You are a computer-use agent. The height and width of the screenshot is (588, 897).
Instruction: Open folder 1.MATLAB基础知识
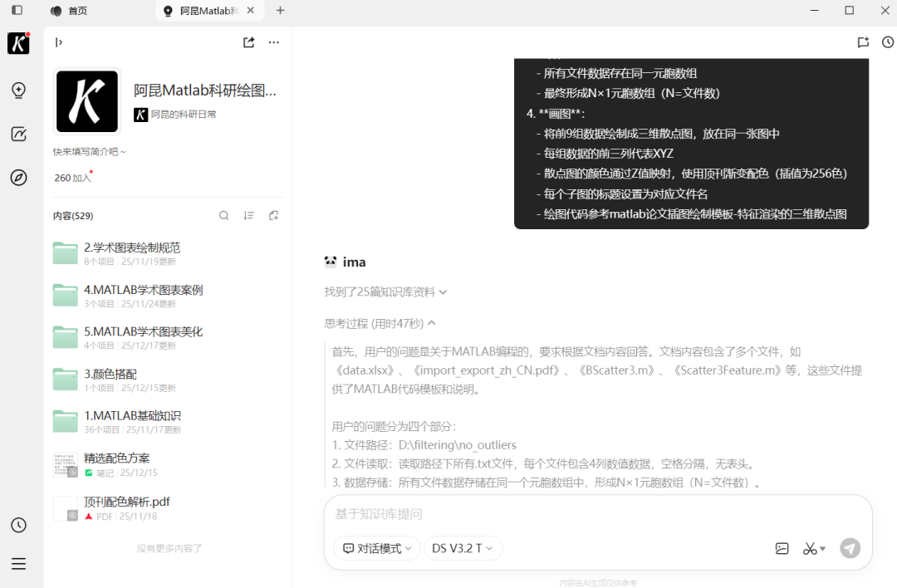[168, 422]
